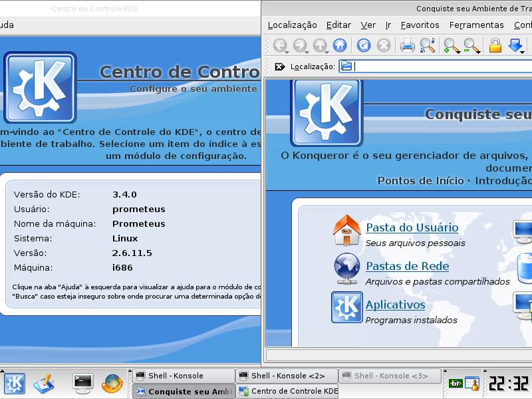Click Centro de Controle KDE window title
This screenshot has width=532, height=399.
[x=94, y=9]
